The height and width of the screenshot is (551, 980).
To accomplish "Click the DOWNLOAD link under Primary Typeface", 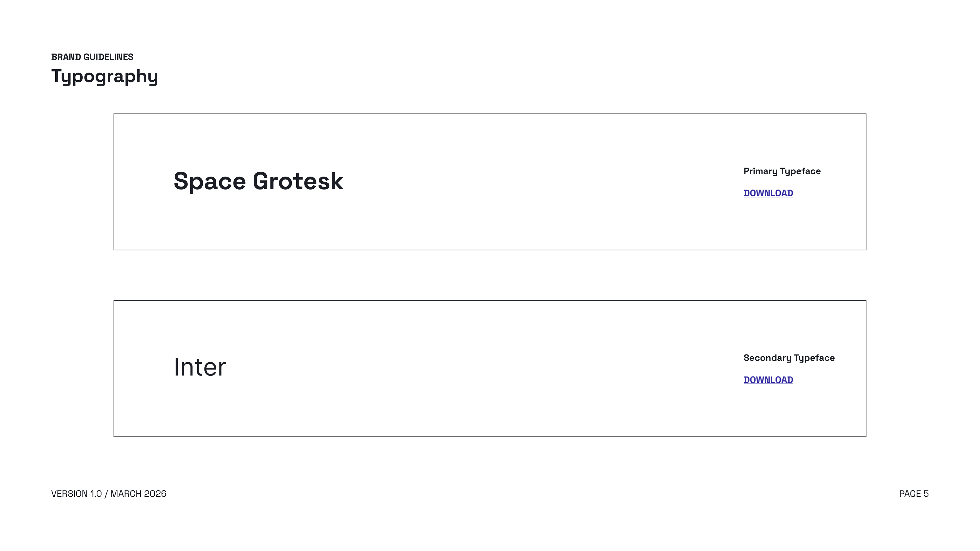I will click(768, 193).
